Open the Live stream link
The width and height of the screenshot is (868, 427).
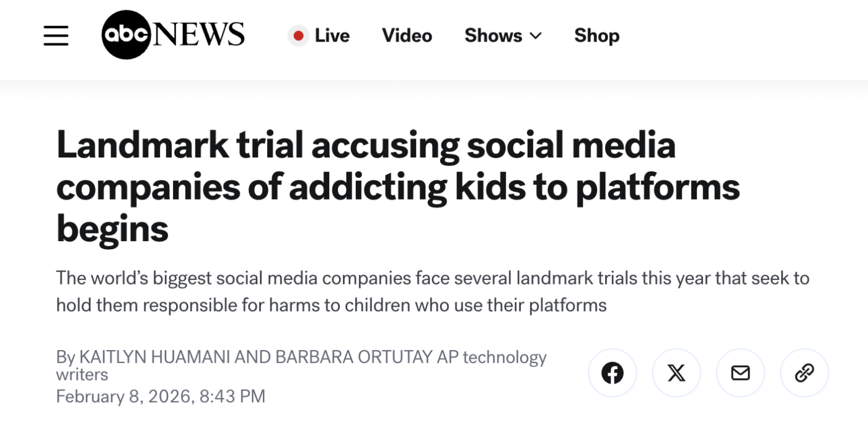click(332, 36)
